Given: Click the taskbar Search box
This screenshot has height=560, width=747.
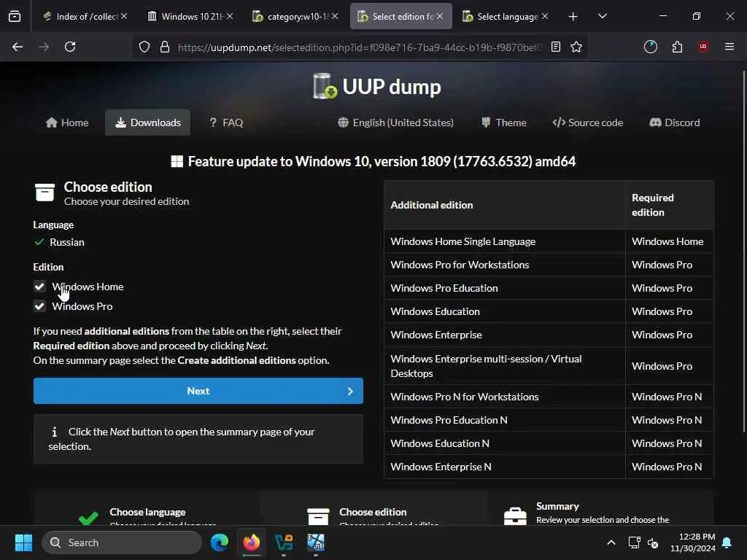Looking at the screenshot, I should (122, 542).
